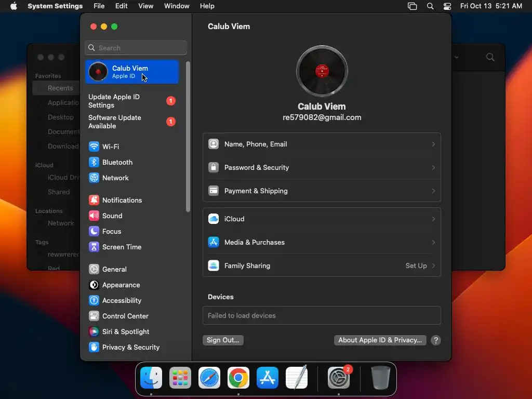Image resolution: width=532 pixels, height=399 pixels.
Task: Open Network globe icon in sidebar
Action: pyautogui.click(x=94, y=178)
